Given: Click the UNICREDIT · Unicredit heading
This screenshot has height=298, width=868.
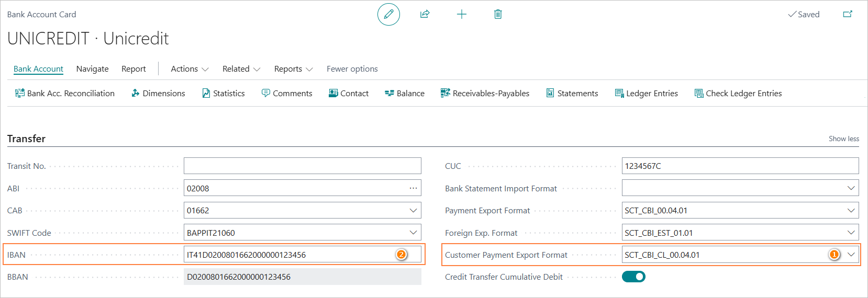Looking at the screenshot, I should 88,38.
